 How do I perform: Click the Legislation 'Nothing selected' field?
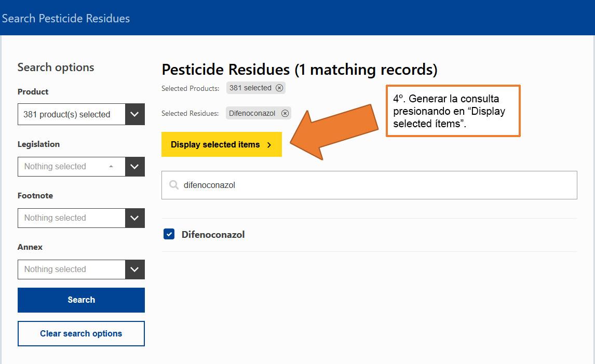point(71,167)
